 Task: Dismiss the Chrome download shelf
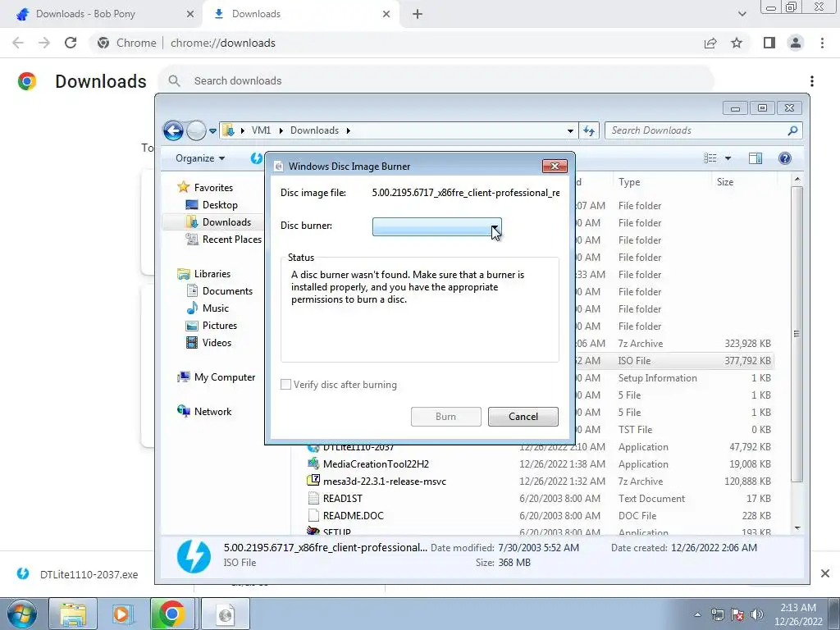(825, 573)
